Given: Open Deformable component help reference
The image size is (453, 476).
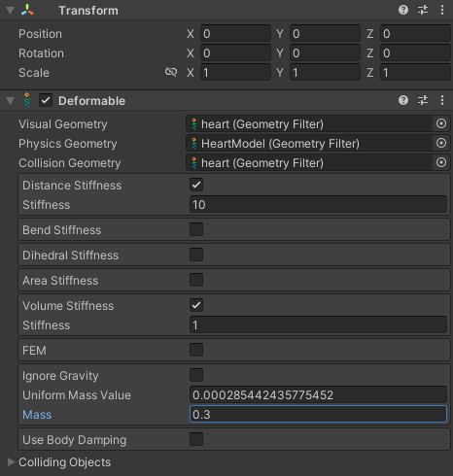Looking at the screenshot, I should click(x=403, y=100).
